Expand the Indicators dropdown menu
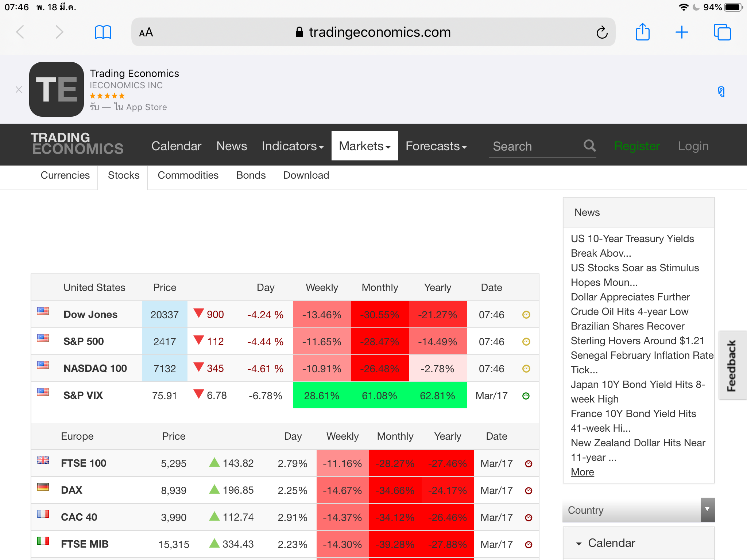 (x=293, y=146)
